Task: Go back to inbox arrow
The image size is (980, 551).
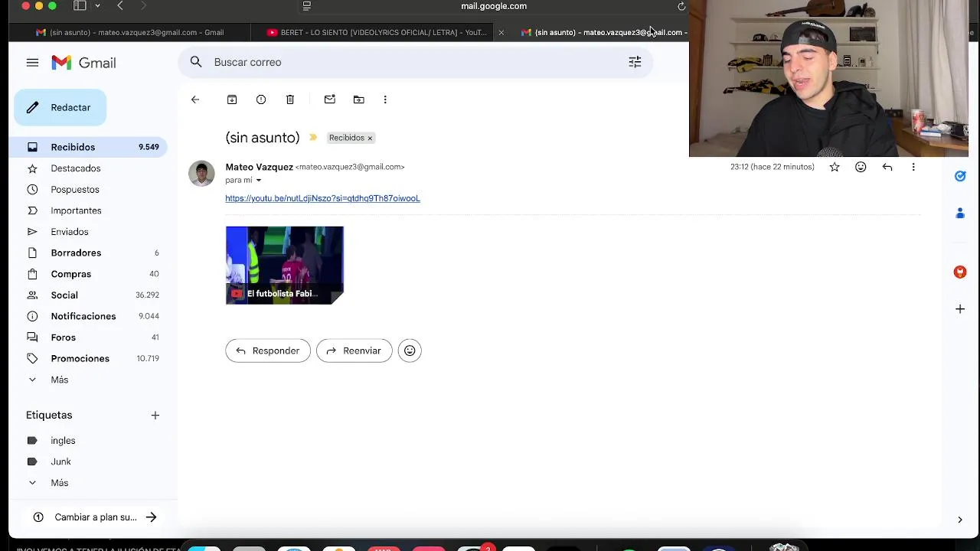Action: (195, 99)
